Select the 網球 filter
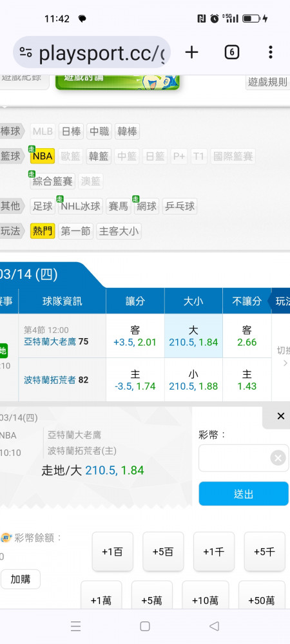Viewport: 290px width, 644px height. [x=147, y=206]
